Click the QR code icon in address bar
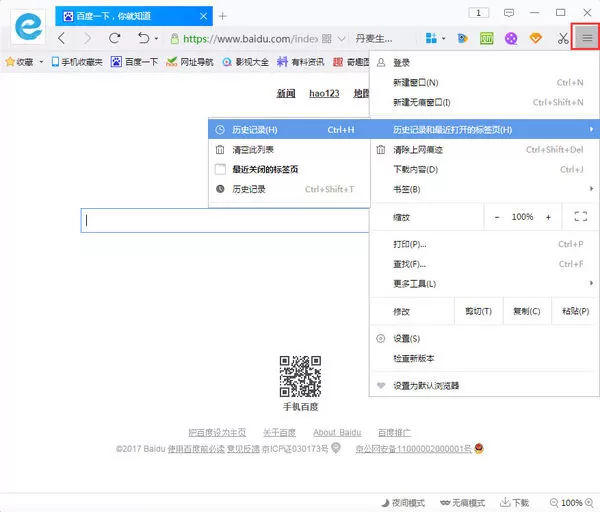 [326, 39]
